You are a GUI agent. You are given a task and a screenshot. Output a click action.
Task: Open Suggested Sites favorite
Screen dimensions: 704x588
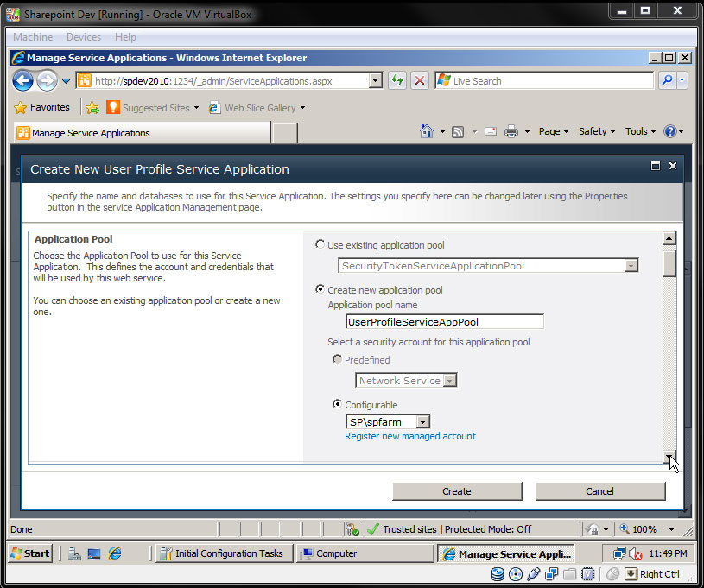[x=152, y=108]
